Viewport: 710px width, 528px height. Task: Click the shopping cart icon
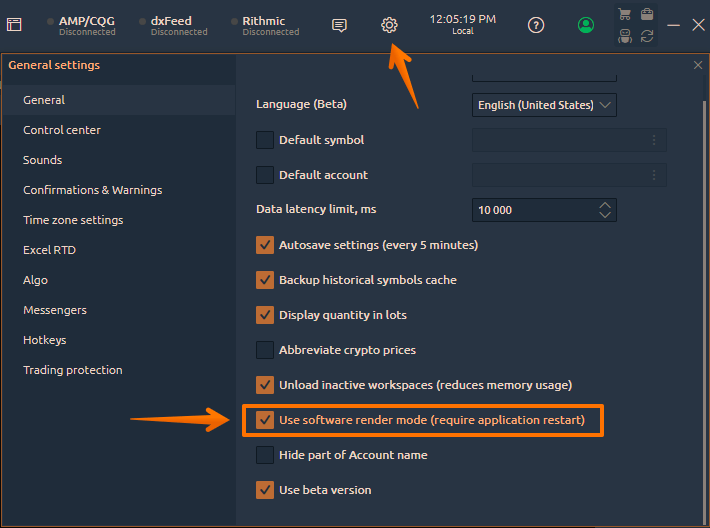pyautogui.click(x=625, y=14)
